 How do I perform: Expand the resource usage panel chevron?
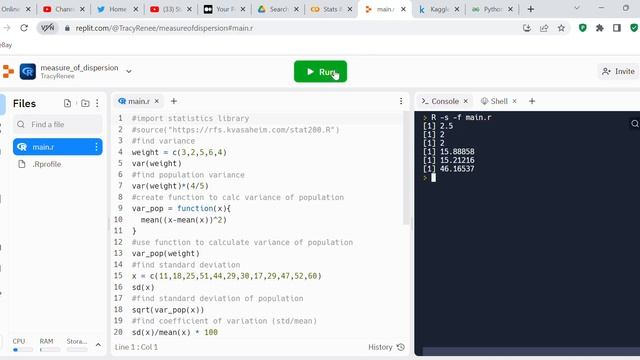coord(98,345)
